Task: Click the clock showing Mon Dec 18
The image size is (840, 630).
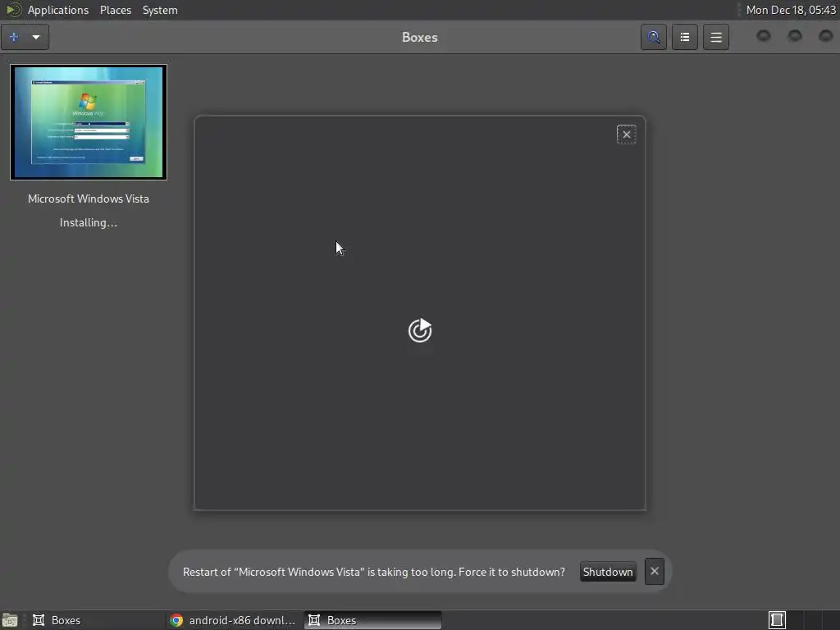Action: (791, 10)
